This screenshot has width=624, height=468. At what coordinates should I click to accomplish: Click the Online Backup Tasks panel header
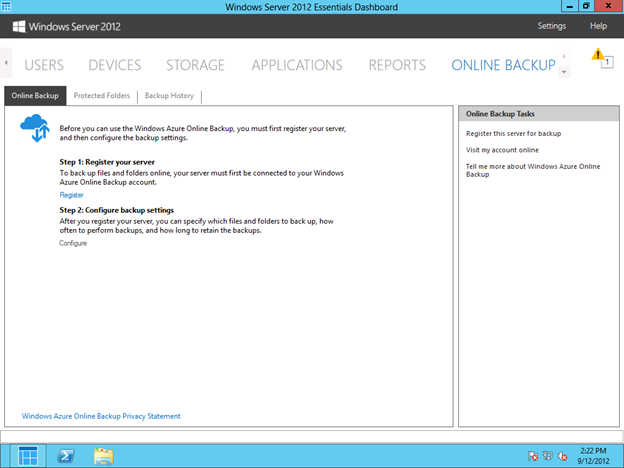pyautogui.click(x=539, y=114)
